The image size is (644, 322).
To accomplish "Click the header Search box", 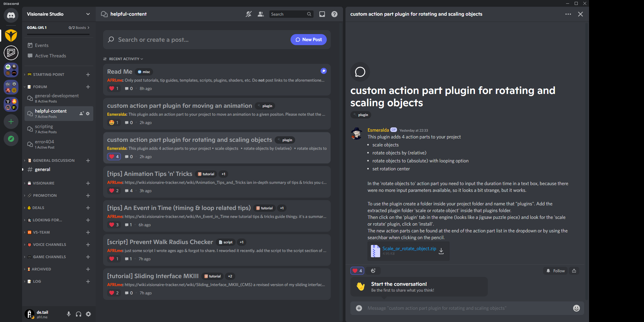I will pos(291,14).
